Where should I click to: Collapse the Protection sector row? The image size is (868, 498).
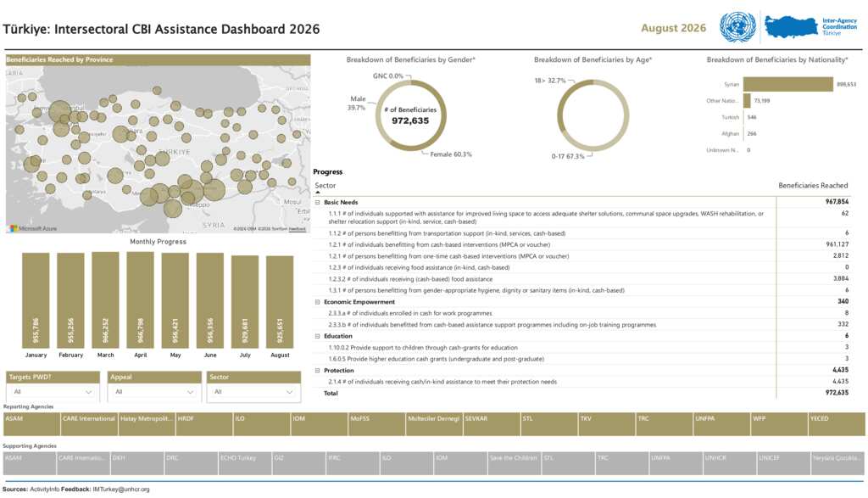pos(318,371)
